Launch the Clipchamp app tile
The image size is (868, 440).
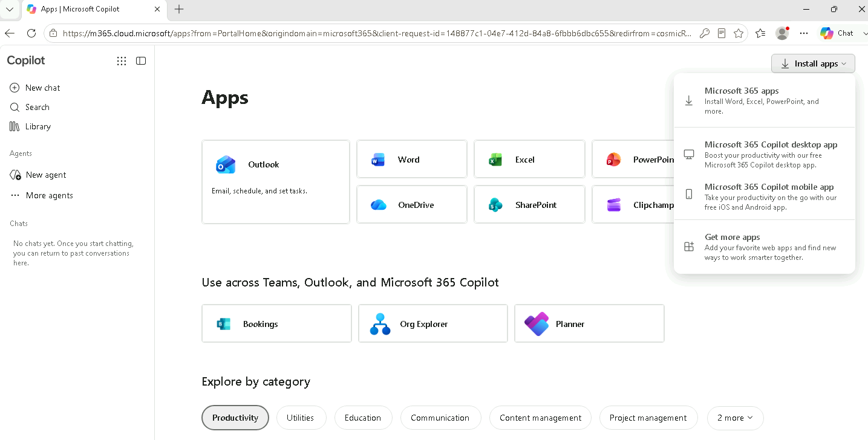633,205
